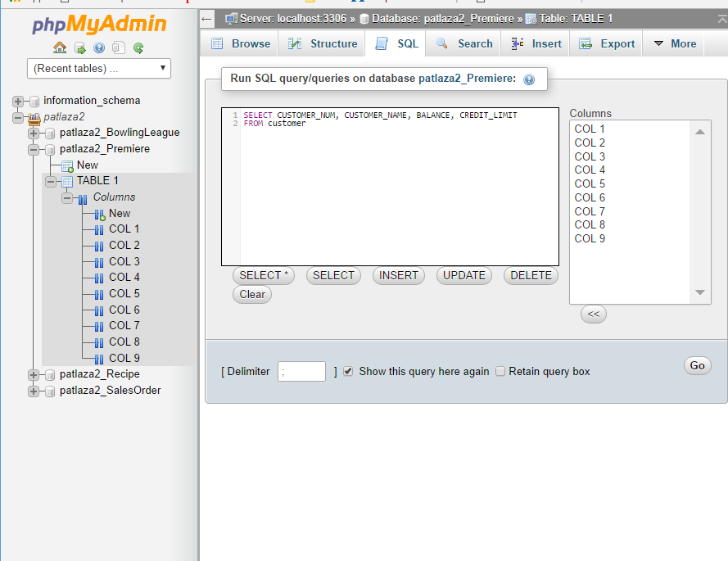Click inside the SQL query editor
Screen dimensions: 728x561
(390, 187)
